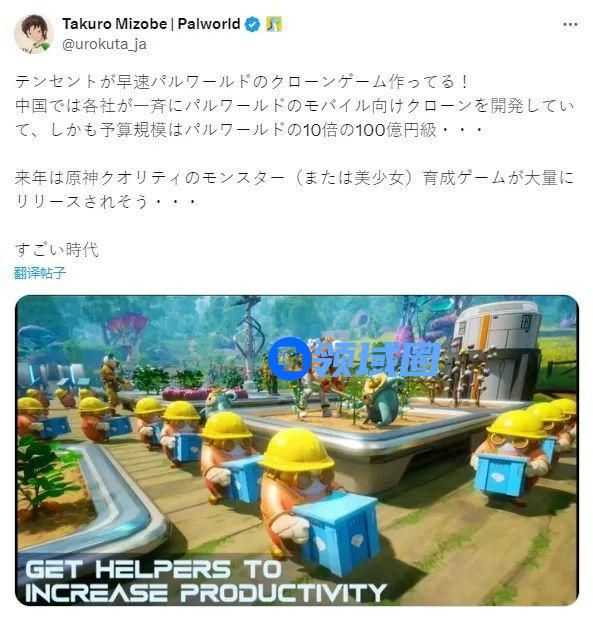
Task: Select the first paragraph mentioning テンセント
Action: pyautogui.click(x=295, y=105)
